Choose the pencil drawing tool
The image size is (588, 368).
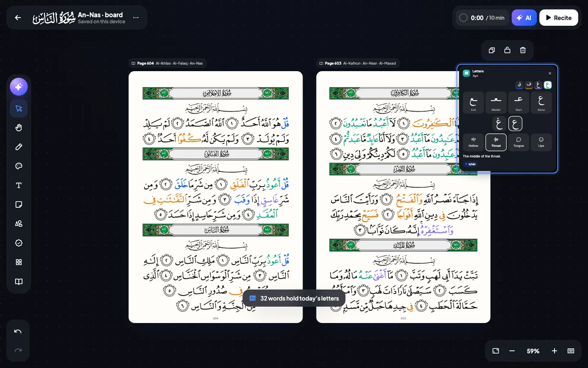(19, 147)
